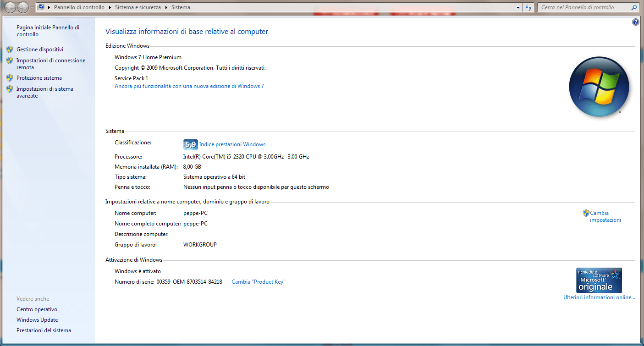This screenshot has width=644, height=346.
Task: Click serial number 00359-OEM-8703514-84218
Action: click(189, 282)
